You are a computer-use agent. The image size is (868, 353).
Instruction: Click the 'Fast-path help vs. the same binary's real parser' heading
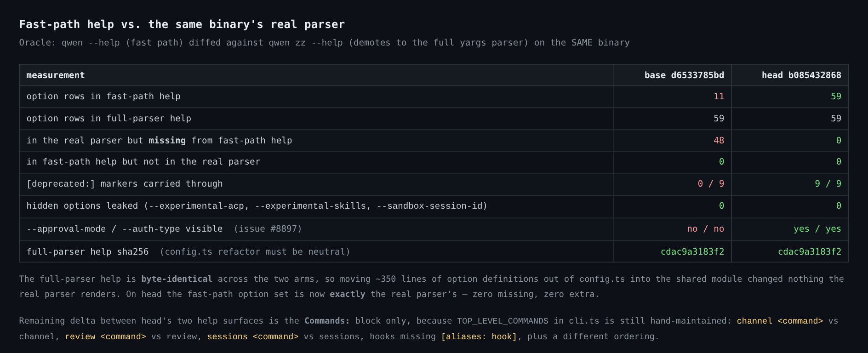[x=182, y=24]
